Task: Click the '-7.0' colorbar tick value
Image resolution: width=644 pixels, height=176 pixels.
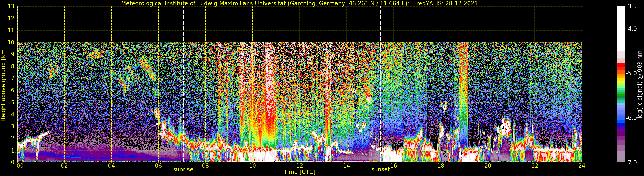Action: [x=631, y=163]
